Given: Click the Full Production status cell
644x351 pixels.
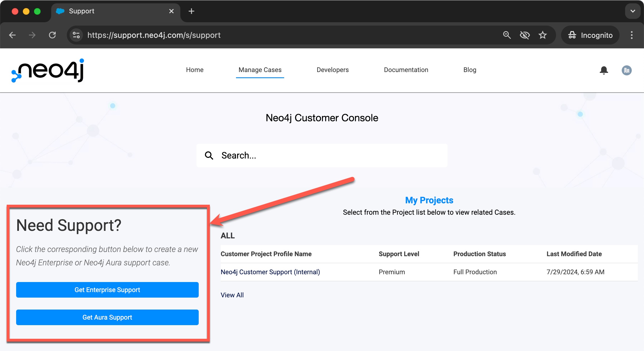Looking at the screenshot, I should [x=475, y=272].
